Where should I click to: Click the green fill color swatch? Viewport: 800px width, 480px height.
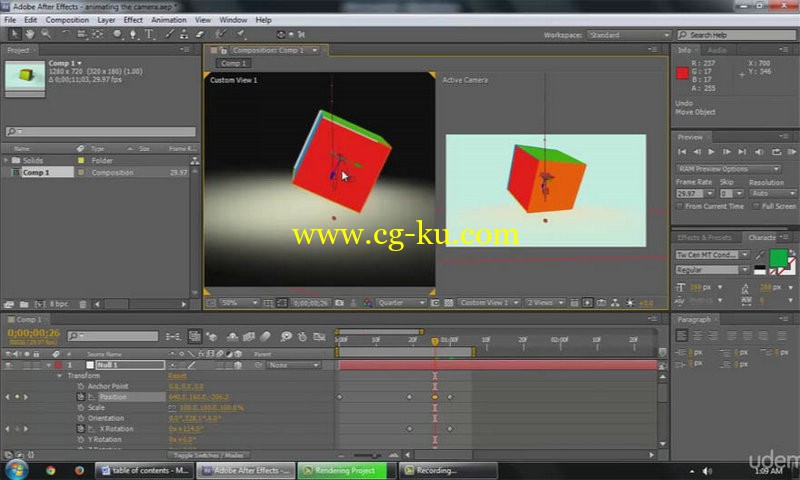(778, 257)
